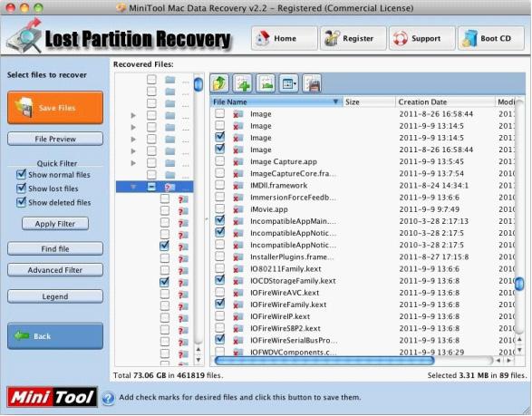Click the deleted-file icon beside IOFireWireIP.kext
Screen dimensions: 532x416
click(237, 316)
